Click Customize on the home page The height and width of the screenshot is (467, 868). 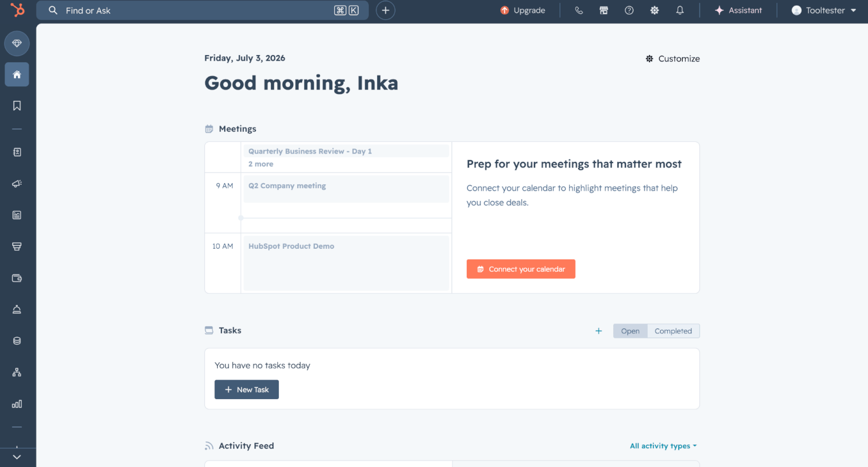point(673,58)
